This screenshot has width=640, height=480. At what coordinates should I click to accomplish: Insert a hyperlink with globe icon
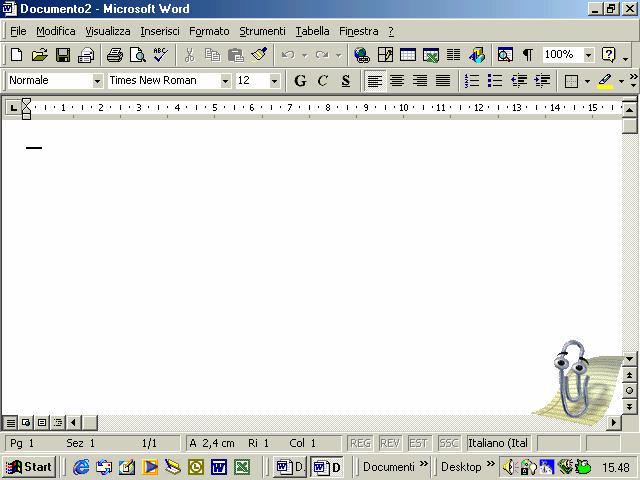362,55
